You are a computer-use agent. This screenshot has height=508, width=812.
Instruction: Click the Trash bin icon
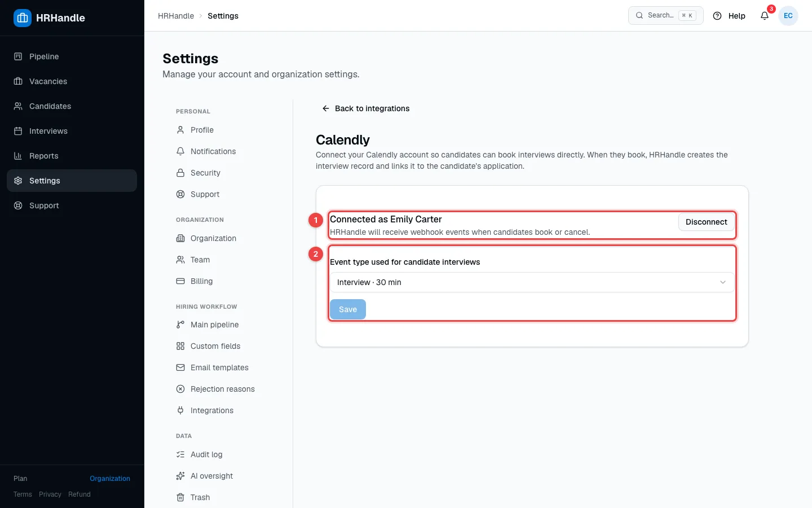180,497
